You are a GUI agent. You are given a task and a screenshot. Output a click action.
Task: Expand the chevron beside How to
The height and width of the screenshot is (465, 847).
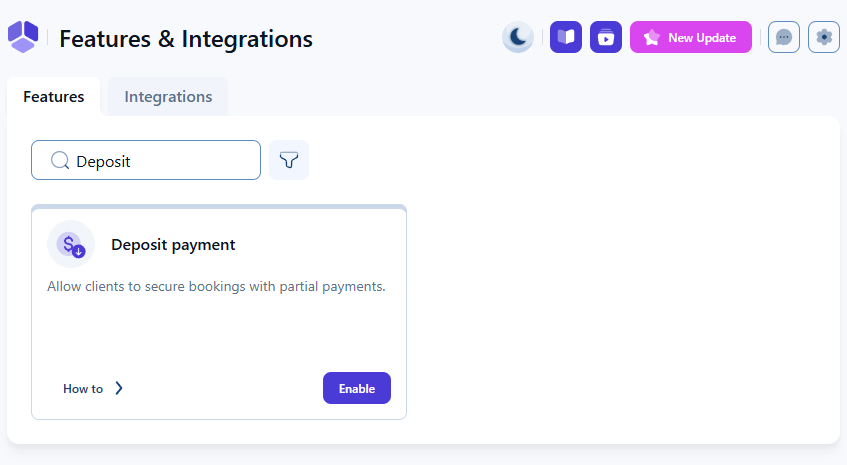119,389
